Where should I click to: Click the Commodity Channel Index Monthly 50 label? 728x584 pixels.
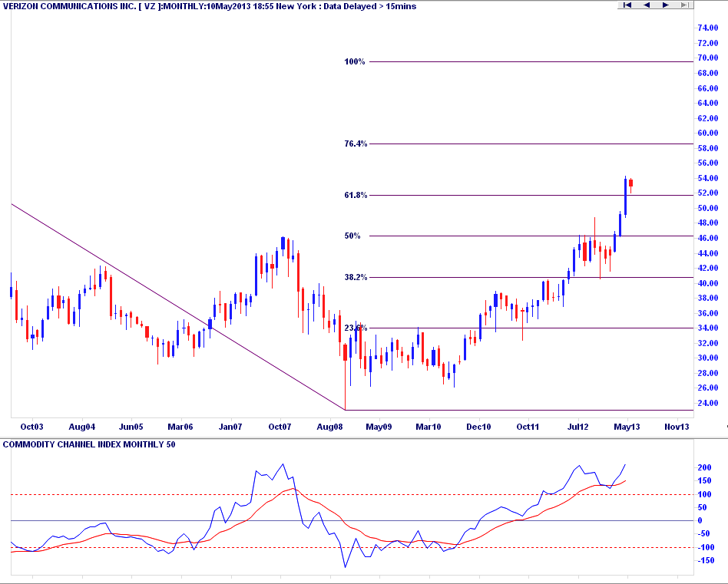tap(89, 444)
